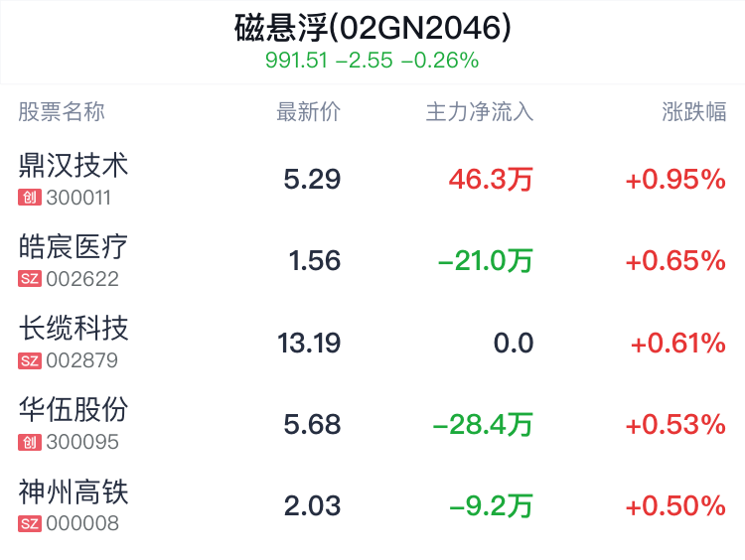Viewport: 745px width, 560px height.
Task: Click the SZ badge beside 000008
Action: 30,523
